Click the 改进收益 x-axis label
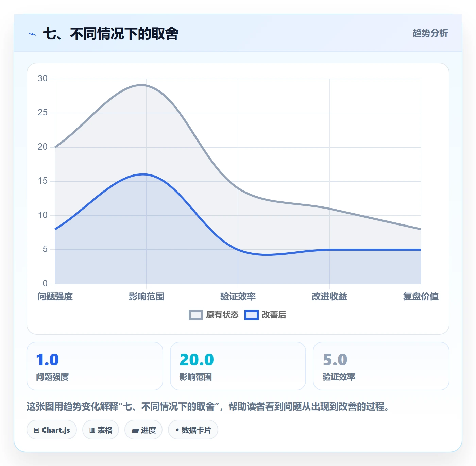476x466 pixels. 329,297
